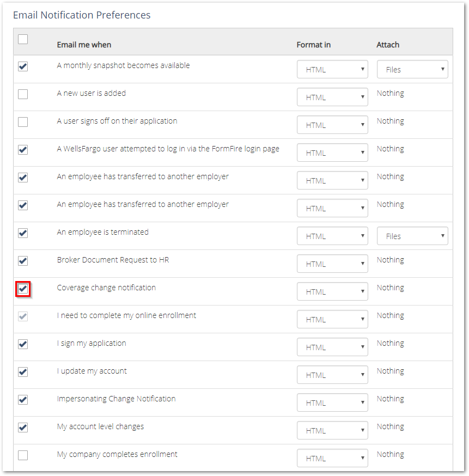Enable 'My company completes enrollment' checkbox
469x476 pixels.
tap(23, 455)
